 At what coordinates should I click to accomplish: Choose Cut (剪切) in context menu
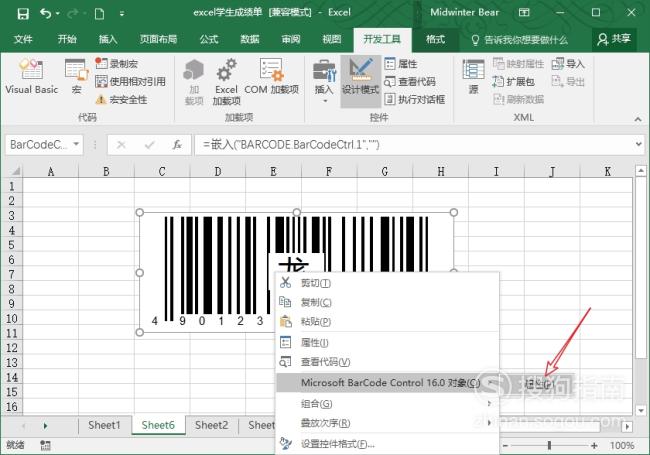pos(387,283)
